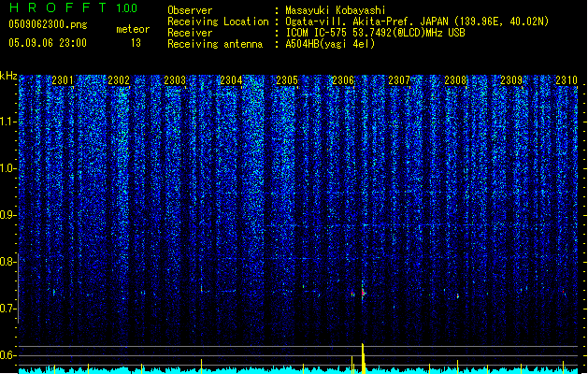Click the HROFFT 1.00 title text
The image size is (588, 374).
click(x=74, y=7)
